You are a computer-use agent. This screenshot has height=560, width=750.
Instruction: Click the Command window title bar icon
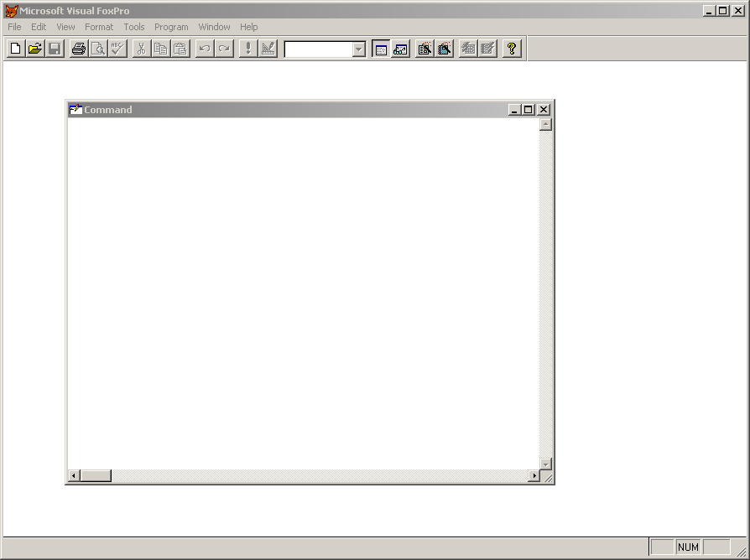point(76,110)
